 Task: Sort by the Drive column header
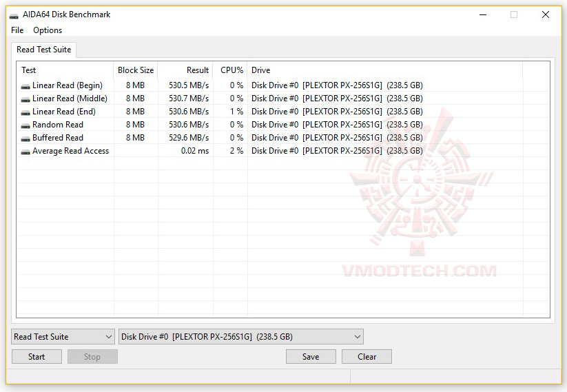pos(385,70)
